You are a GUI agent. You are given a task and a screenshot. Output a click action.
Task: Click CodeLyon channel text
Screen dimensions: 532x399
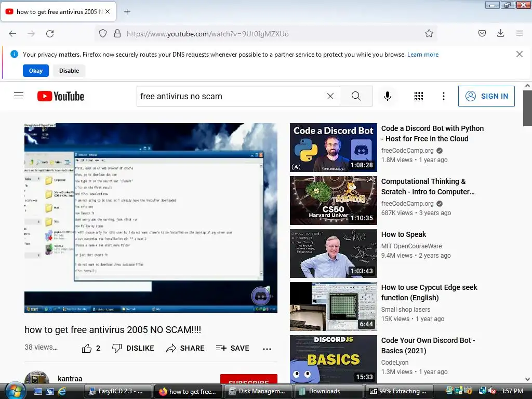click(395, 362)
